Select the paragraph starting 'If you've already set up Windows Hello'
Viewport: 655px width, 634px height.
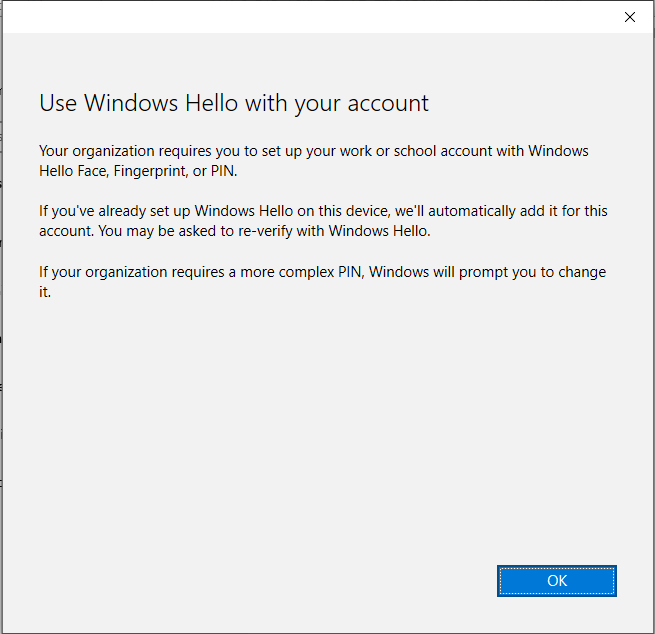[323, 221]
